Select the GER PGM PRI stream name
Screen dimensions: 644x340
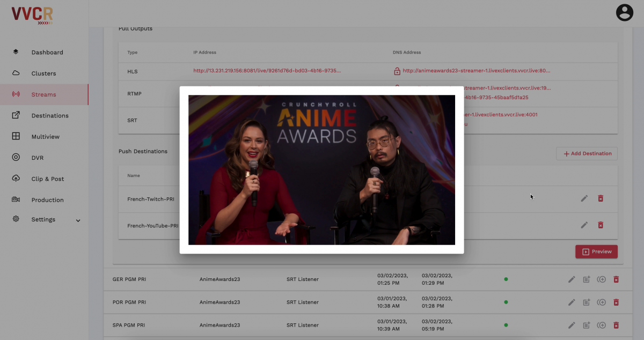tap(129, 279)
